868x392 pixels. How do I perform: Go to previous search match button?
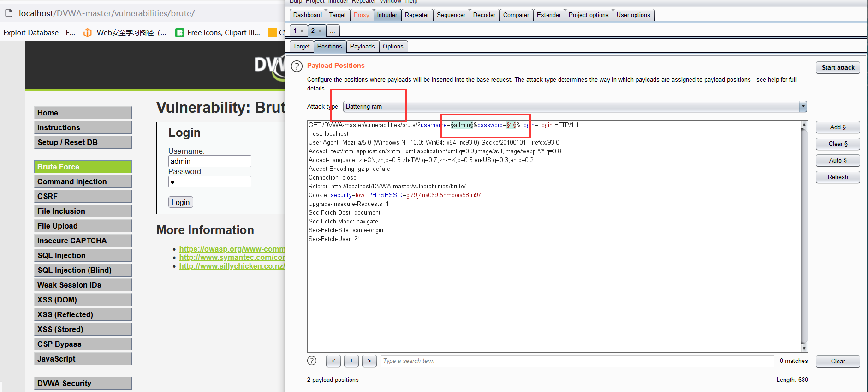[333, 361]
